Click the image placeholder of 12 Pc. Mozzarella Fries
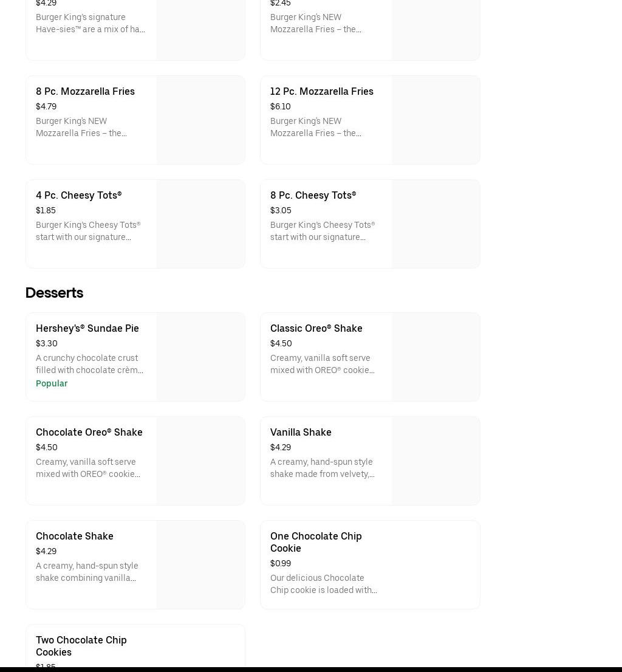This screenshot has height=672, width=622. tap(436, 120)
